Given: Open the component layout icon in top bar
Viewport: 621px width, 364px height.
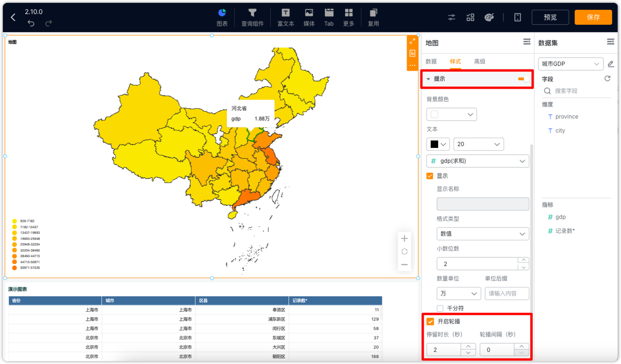Looking at the screenshot, I should (470, 17).
